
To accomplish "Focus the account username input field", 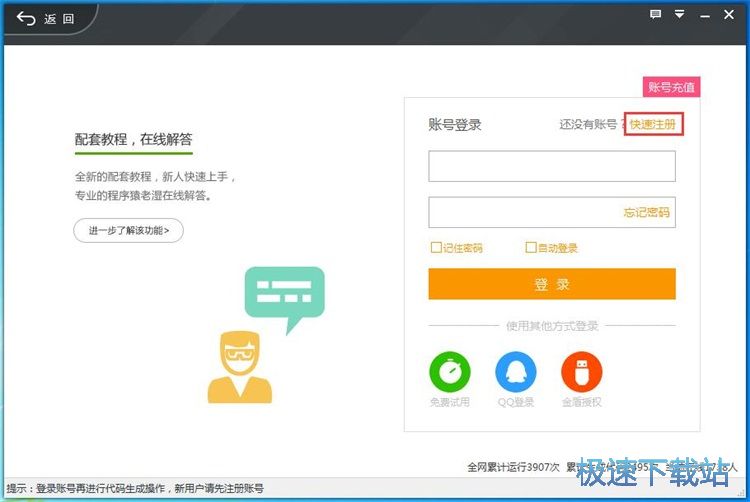I will click(552, 166).
